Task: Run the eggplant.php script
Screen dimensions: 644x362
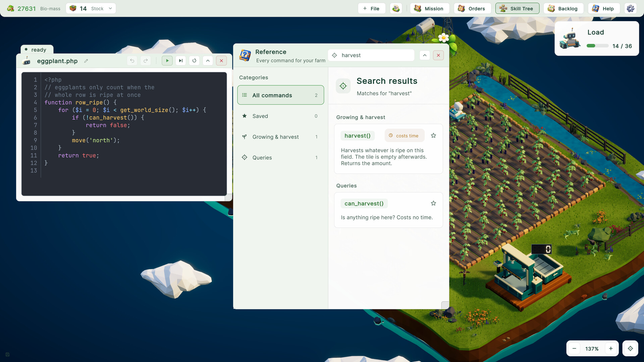Action: point(167,61)
